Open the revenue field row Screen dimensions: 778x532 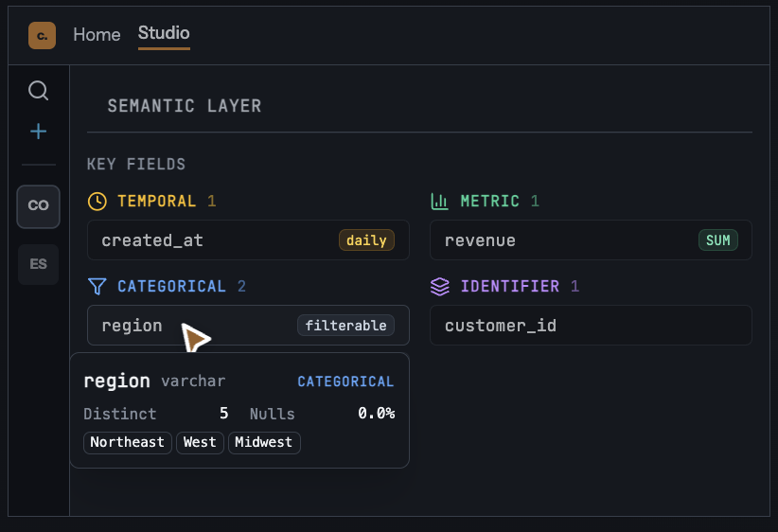tap(591, 240)
